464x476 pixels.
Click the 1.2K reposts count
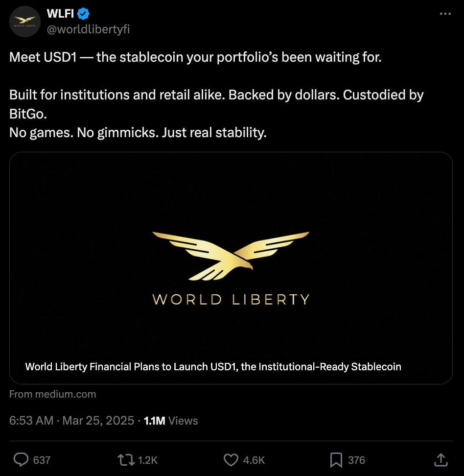pos(148,460)
